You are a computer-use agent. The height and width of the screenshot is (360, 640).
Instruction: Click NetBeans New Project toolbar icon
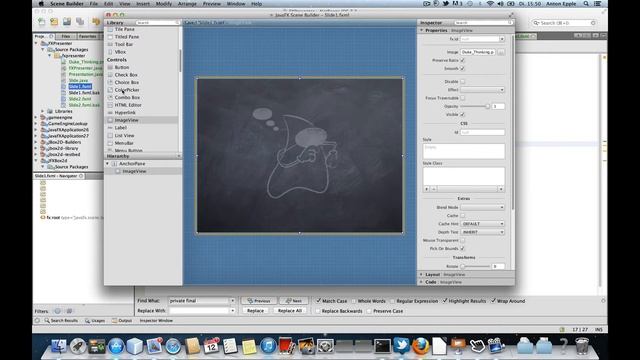click(x=54, y=22)
